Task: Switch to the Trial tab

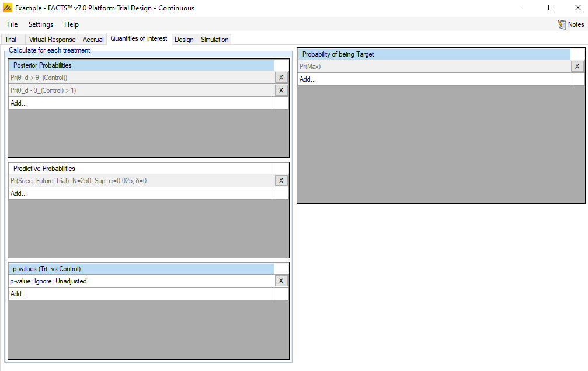Action: coord(11,40)
